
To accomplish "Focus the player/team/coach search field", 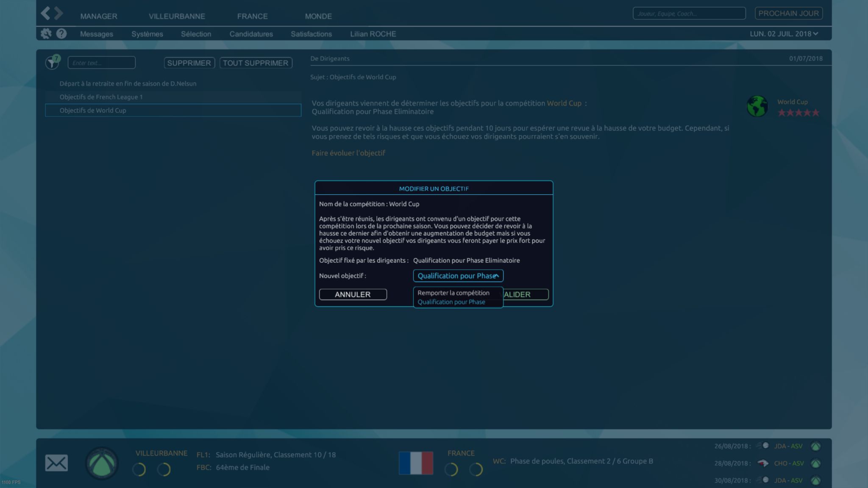I will pyautogui.click(x=689, y=14).
